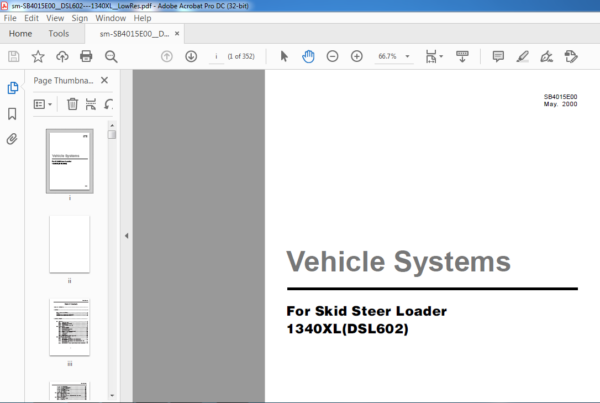Click the scrolling mode keyboard icon
Screen dimensions: 600x403
coord(462,57)
